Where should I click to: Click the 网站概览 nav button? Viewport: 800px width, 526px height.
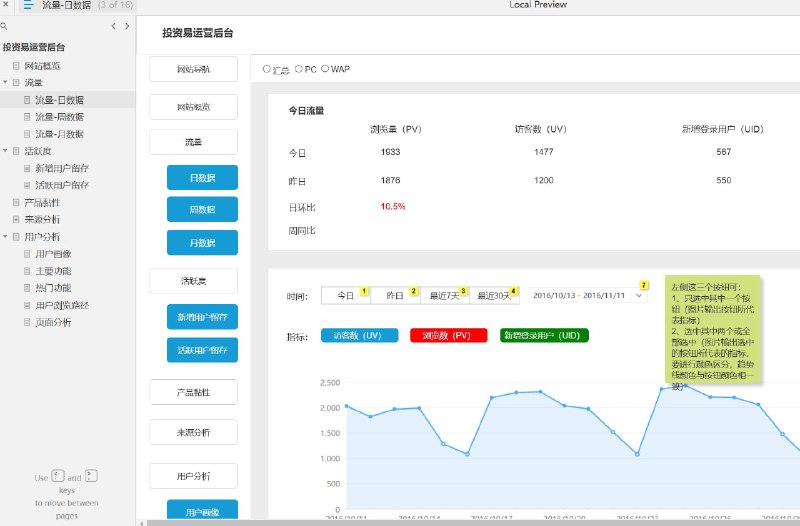[193, 107]
